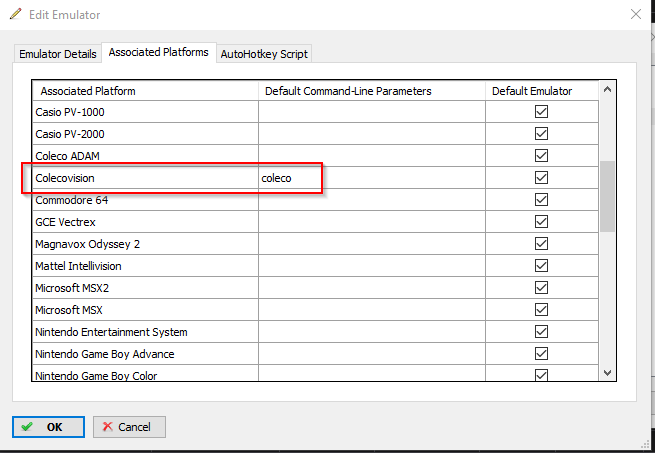Toggle Default Emulator for GCE Vectrex
Image resolution: width=655 pixels, height=453 pixels.
541,221
